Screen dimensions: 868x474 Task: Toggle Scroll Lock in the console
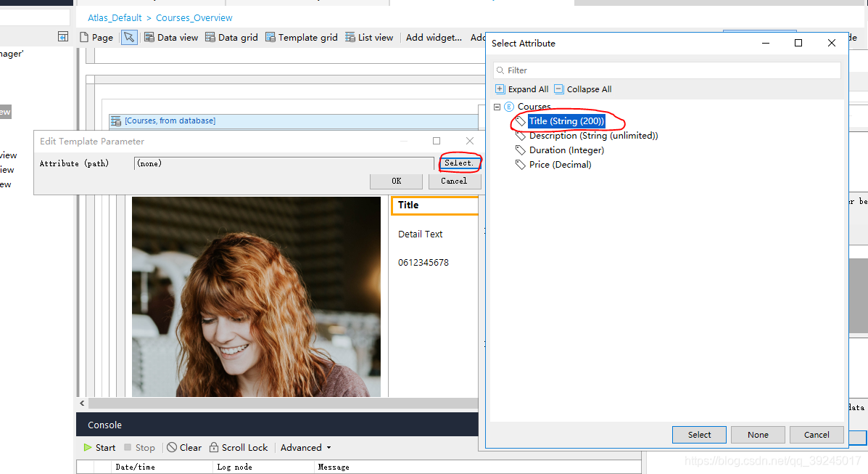click(x=214, y=447)
